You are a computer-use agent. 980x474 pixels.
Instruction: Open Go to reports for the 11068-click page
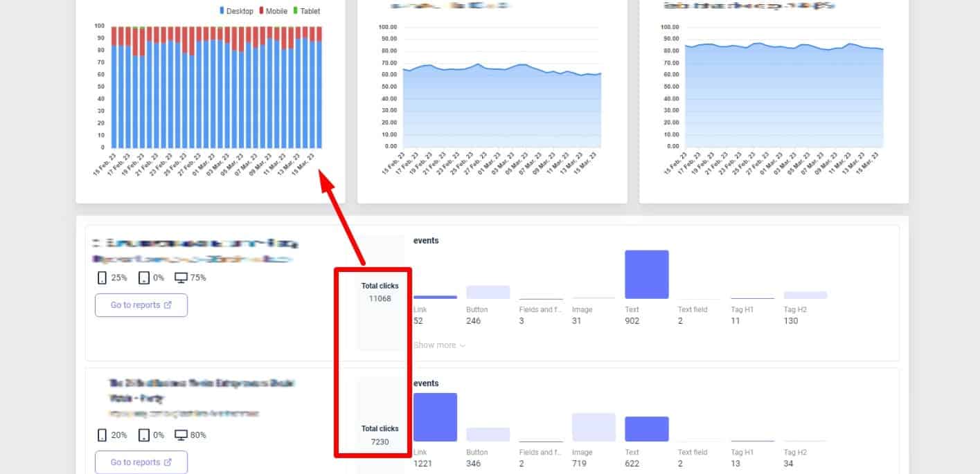point(141,305)
